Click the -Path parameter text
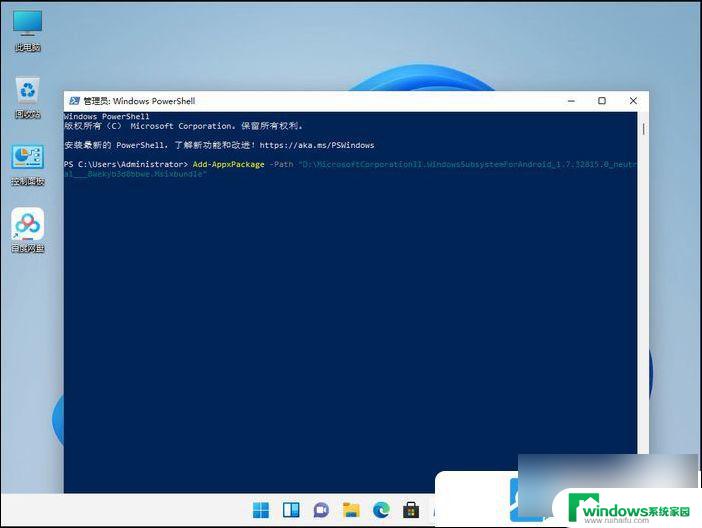The image size is (702, 528). pos(281,164)
